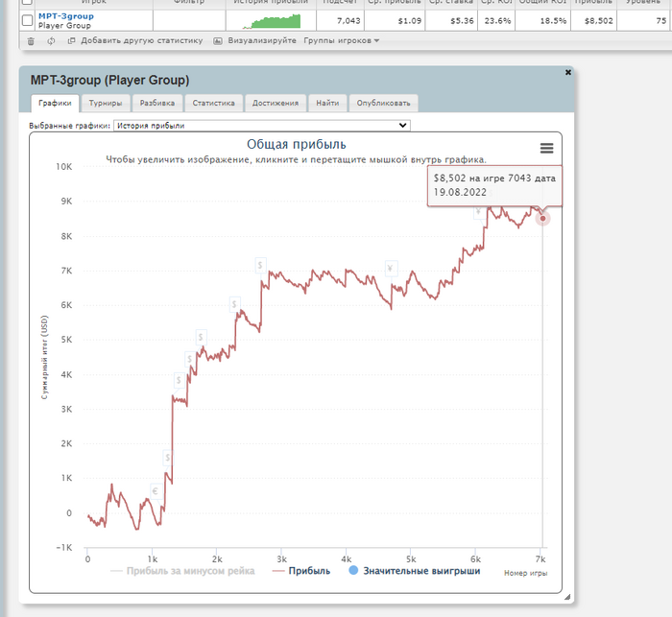Image resolution: width=672 pixels, height=617 pixels.
Task: Click the Визуализируйте chart icon
Action: click(x=218, y=41)
